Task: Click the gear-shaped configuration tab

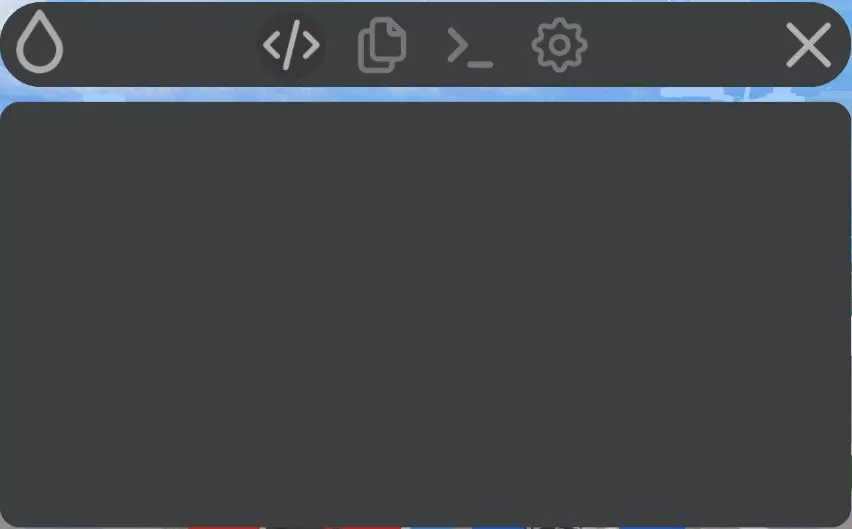Action: click(559, 45)
